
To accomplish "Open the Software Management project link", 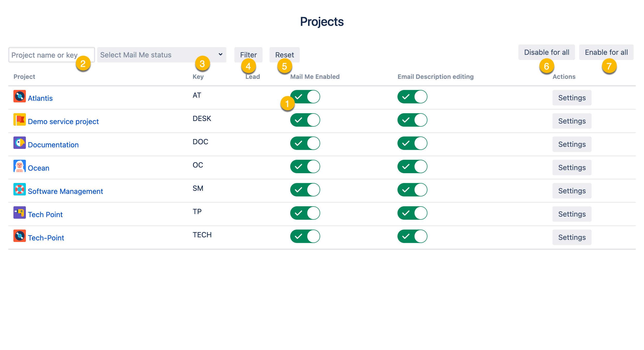I will 65,191.
